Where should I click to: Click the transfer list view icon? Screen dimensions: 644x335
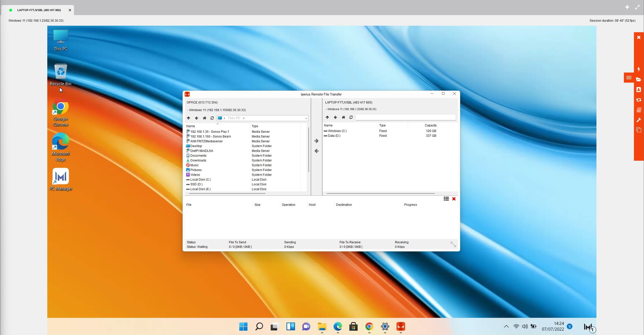coord(446,199)
